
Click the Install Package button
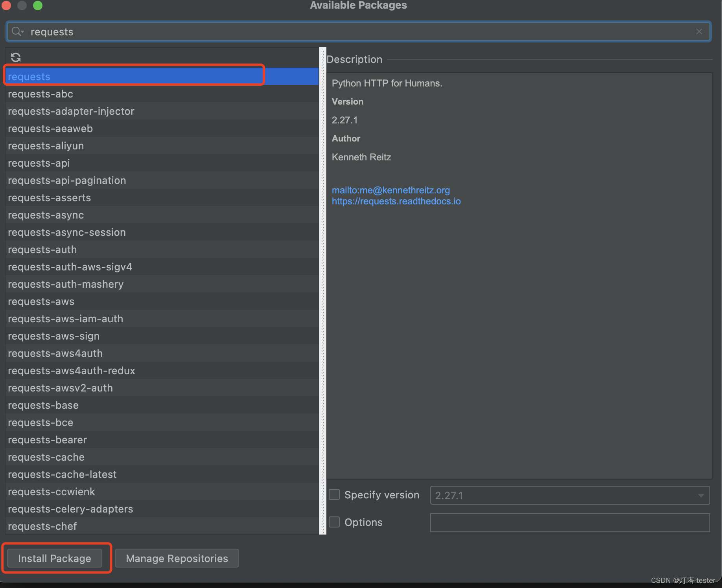(x=55, y=558)
